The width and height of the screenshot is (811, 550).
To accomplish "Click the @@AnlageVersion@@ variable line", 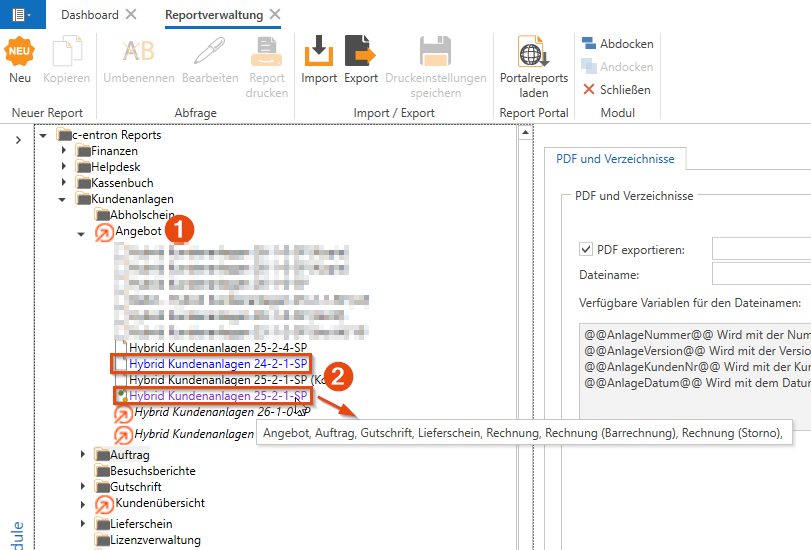I will coord(697,351).
